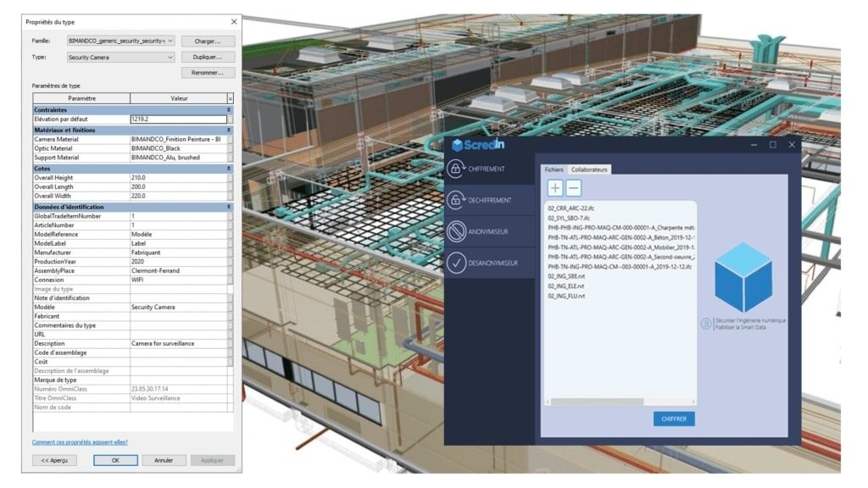868x488 pixels.
Task: Switch to the Collaborateurs tab
Action: click(x=588, y=169)
